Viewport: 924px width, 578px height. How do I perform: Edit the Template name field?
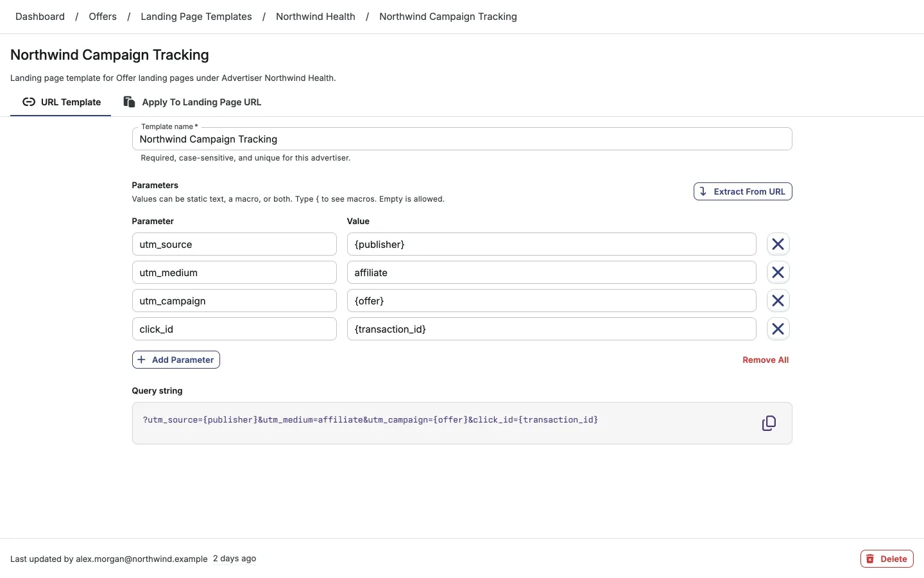[462, 139]
